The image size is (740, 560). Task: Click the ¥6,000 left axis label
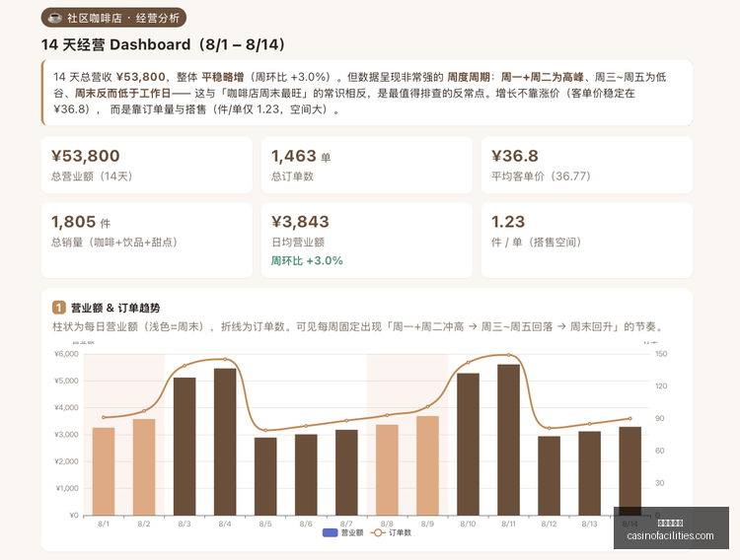66,354
